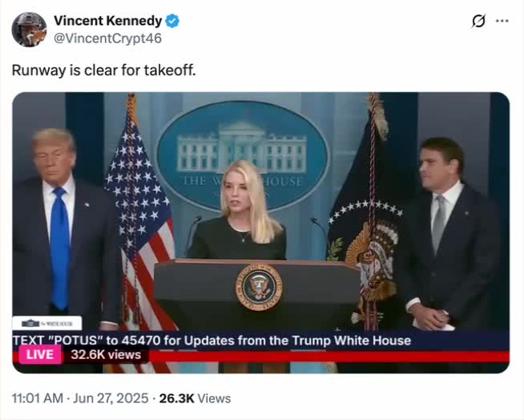This screenshot has width=524, height=420.
Task: Click the small White House watermark logo
Action: tap(47, 323)
